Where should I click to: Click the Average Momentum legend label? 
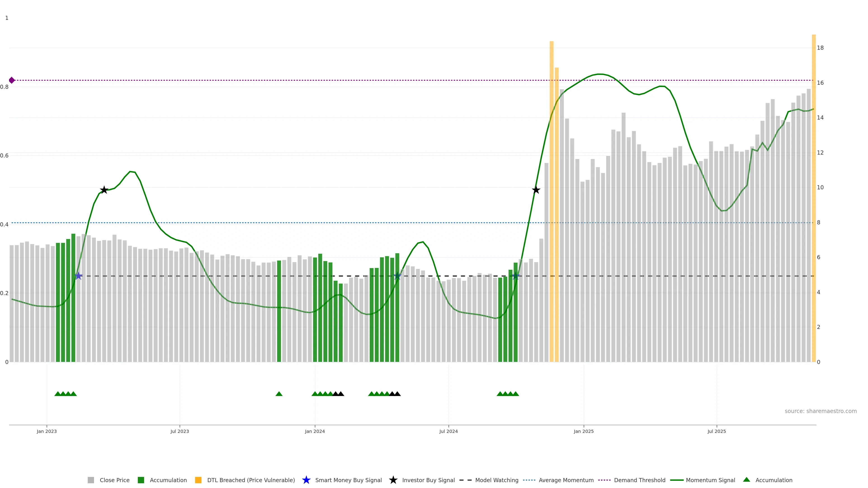pos(566,480)
